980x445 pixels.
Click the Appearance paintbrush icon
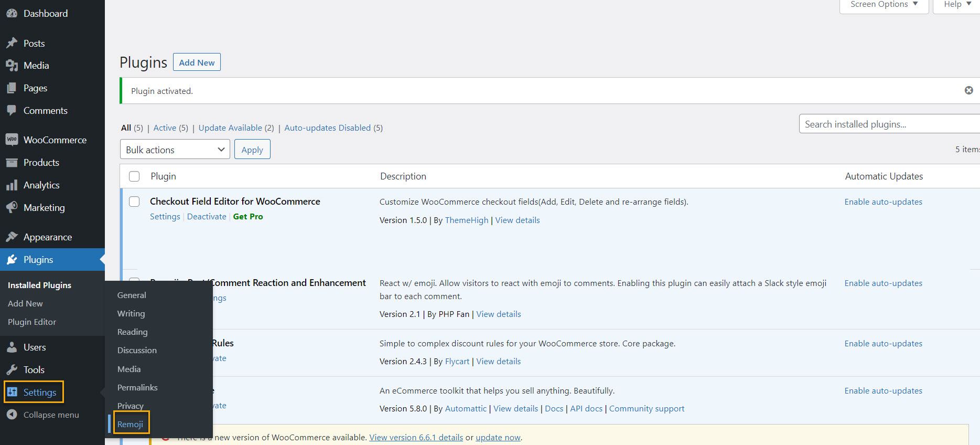12,237
